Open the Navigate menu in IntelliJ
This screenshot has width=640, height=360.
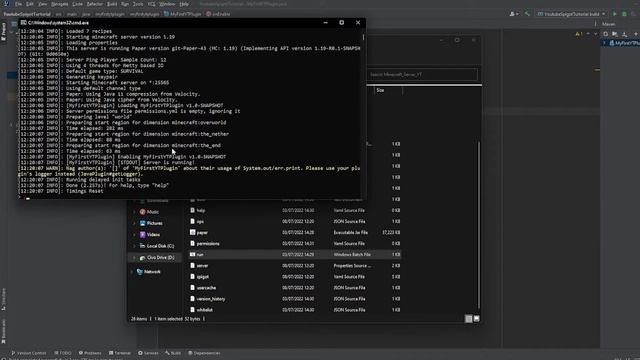click(60, 4)
